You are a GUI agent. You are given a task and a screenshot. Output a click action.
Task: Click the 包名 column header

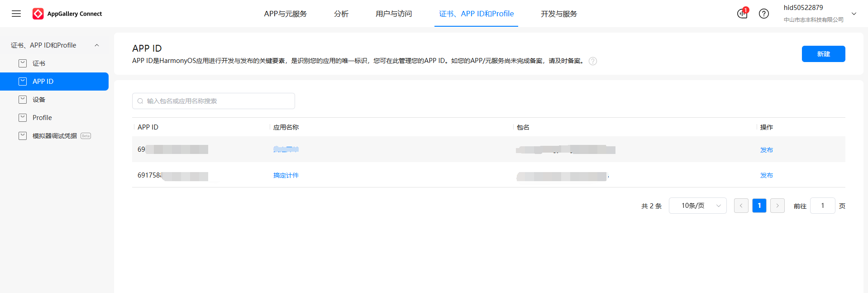coord(523,127)
